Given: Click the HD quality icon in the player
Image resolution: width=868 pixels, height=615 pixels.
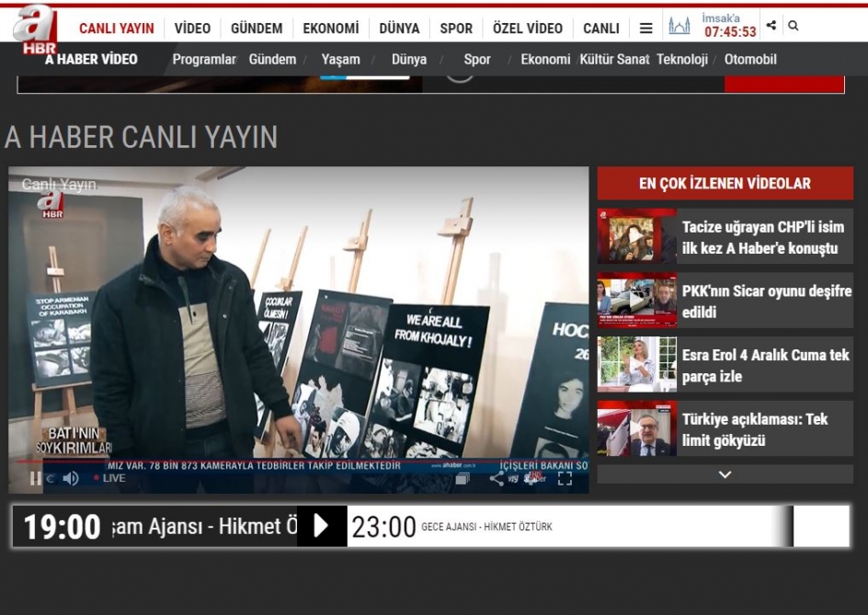Looking at the screenshot, I should (x=536, y=478).
